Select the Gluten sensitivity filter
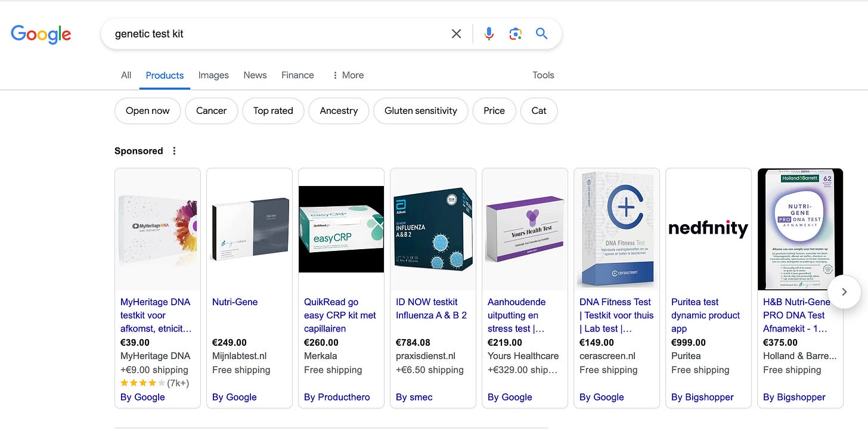868x431 pixels. [x=421, y=111]
